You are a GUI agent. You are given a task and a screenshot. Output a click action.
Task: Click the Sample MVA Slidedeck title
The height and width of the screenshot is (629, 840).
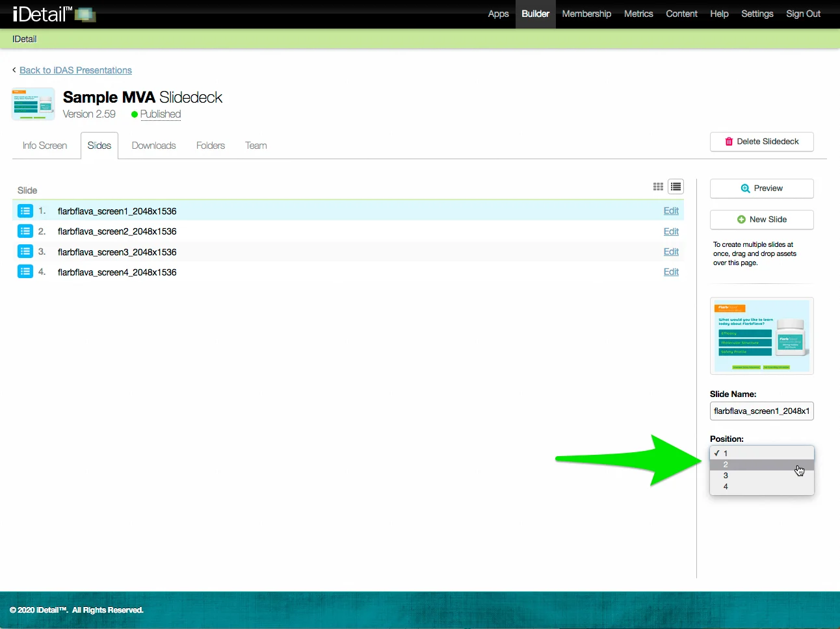coord(142,97)
